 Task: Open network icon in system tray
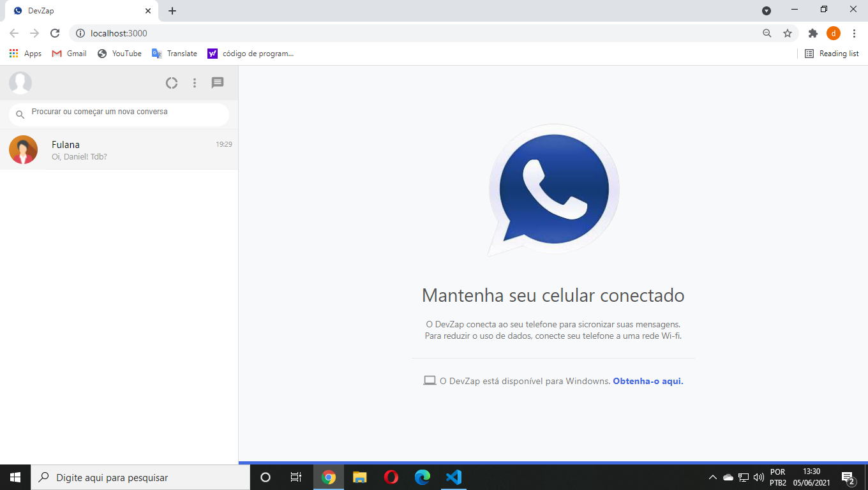coord(744,477)
